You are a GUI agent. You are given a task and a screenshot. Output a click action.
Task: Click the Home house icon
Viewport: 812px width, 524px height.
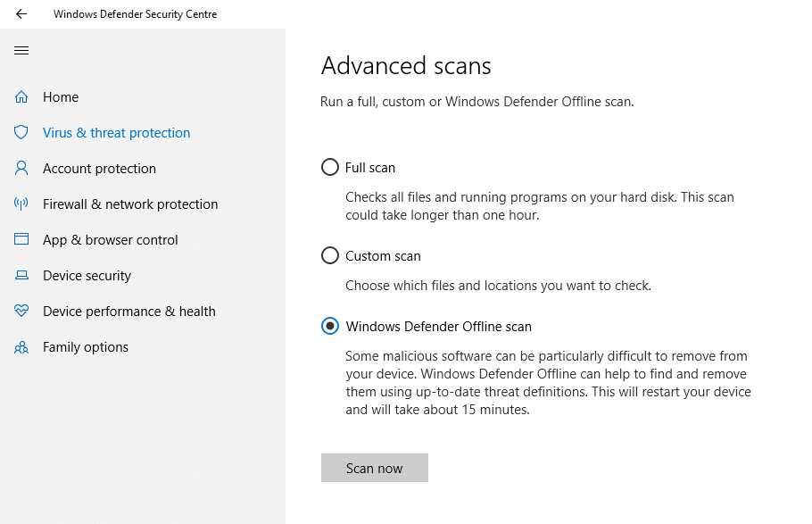21,97
